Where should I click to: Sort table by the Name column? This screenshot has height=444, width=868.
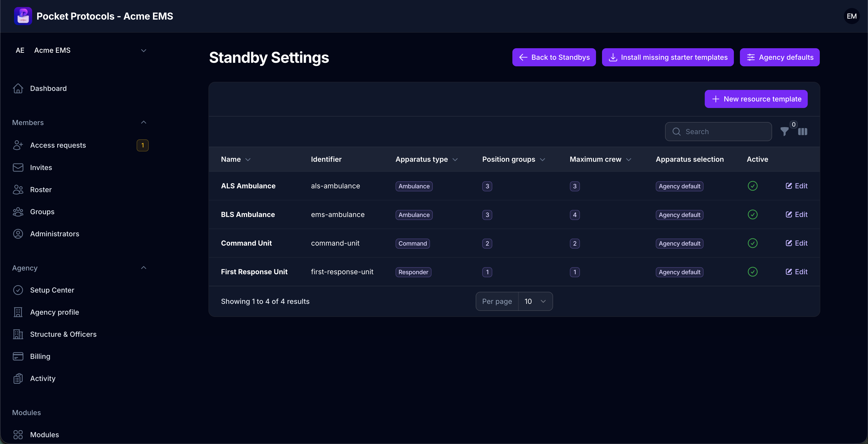pyautogui.click(x=236, y=159)
